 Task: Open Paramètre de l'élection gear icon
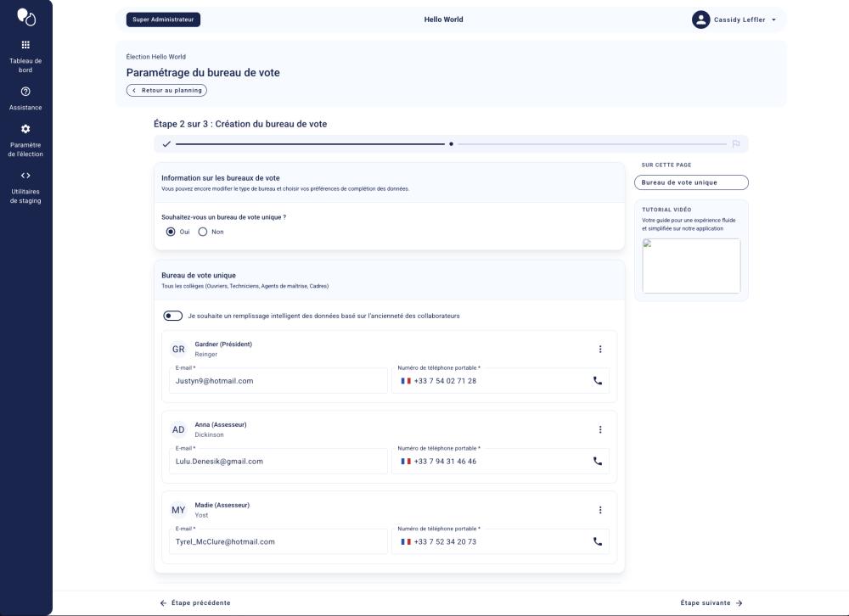[x=25, y=129]
